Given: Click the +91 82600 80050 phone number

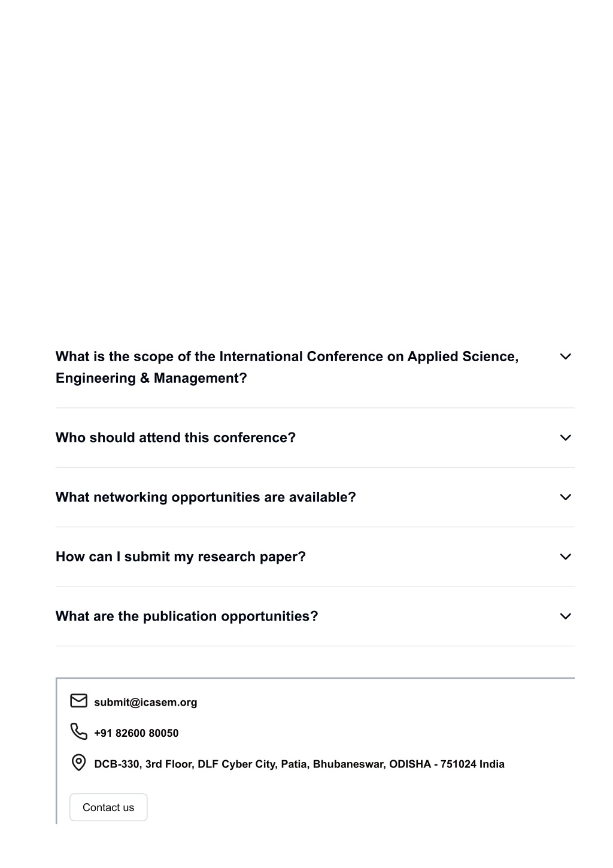Looking at the screenshot, I should click(x=136, y=733).
